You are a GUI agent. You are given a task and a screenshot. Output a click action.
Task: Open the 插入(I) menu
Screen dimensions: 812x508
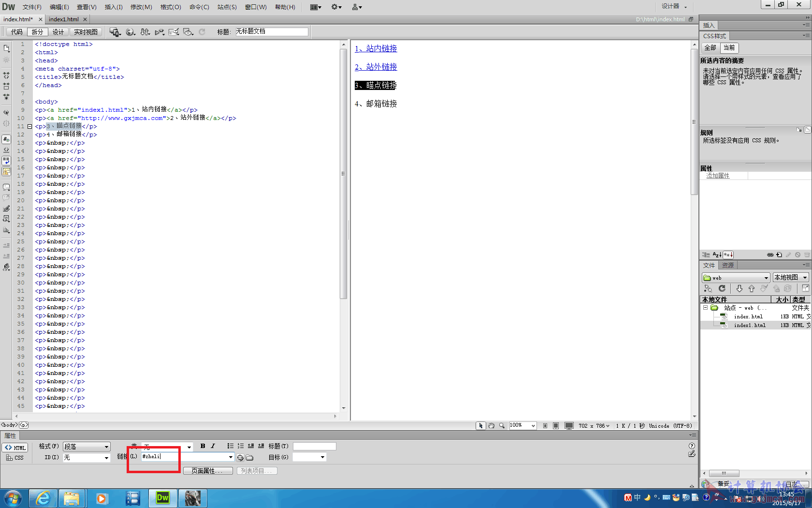pos(114,7)
